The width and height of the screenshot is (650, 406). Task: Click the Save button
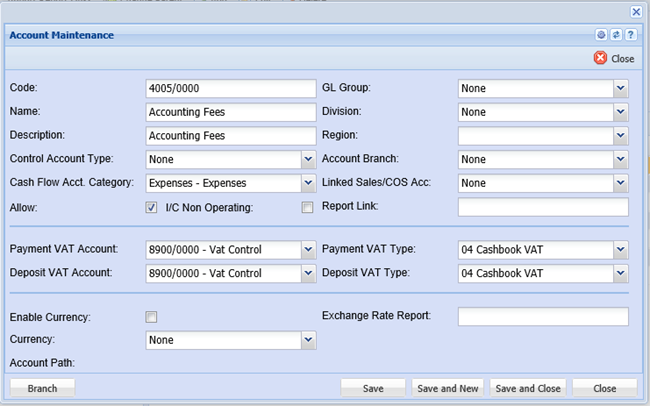pos(373,388)
